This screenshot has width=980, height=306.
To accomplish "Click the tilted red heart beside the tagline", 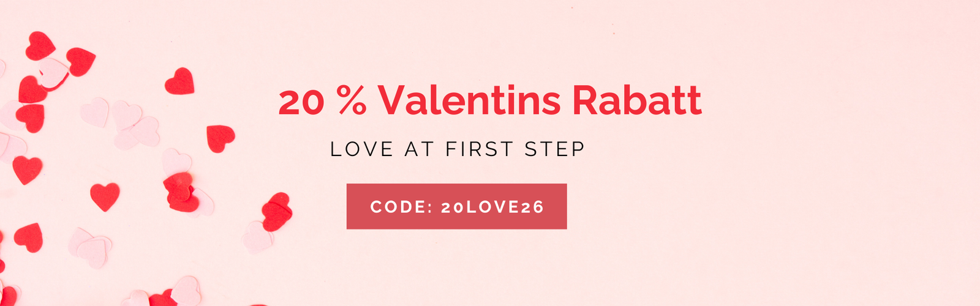I will pos(219,138).
